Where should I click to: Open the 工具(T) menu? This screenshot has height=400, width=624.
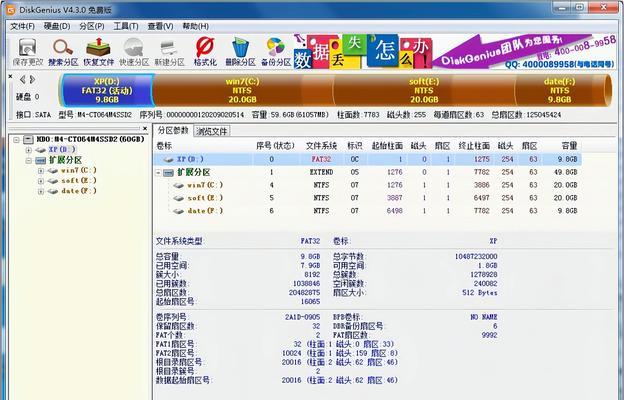[x=126, y=26]
